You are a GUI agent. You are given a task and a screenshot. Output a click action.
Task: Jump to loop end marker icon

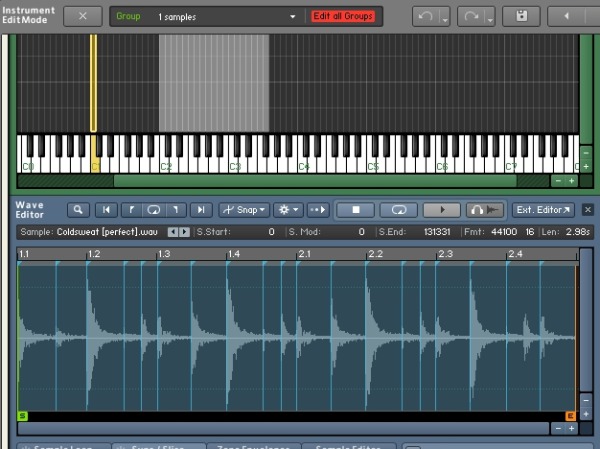pos(176,210)
